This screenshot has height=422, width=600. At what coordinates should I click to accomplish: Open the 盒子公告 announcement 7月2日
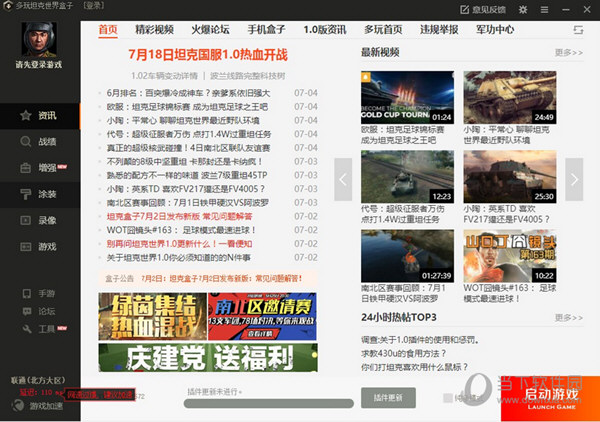coord(222,278)
